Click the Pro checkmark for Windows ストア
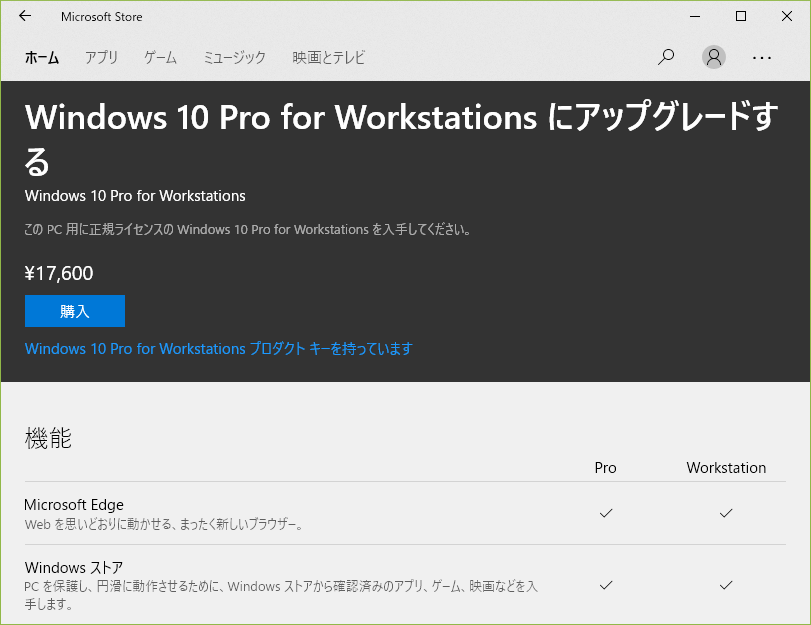The height and width of the screenshot is (625, 811). pos(606,585)
